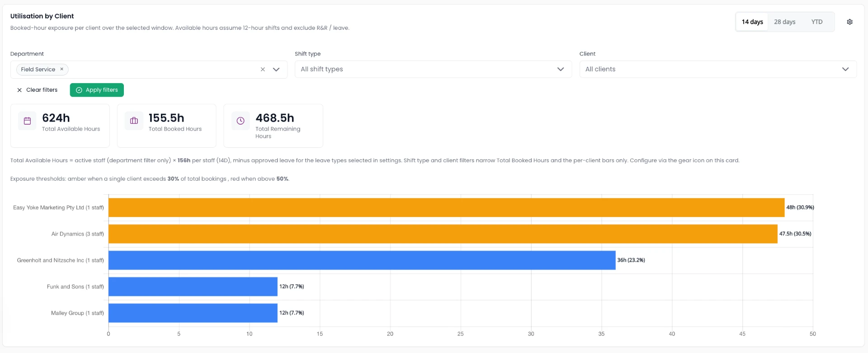Click the orange Easy Yoke Marketing bar

coord(446,207)
